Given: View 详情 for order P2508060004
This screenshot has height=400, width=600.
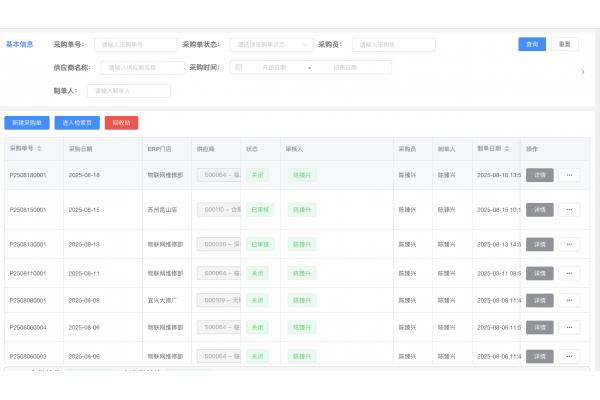Looking at the screenshot, I should point(539,327).
